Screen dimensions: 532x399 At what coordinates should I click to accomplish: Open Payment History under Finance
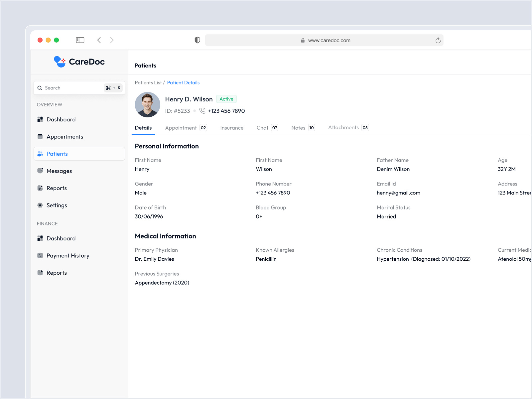(x=68, y=255)
